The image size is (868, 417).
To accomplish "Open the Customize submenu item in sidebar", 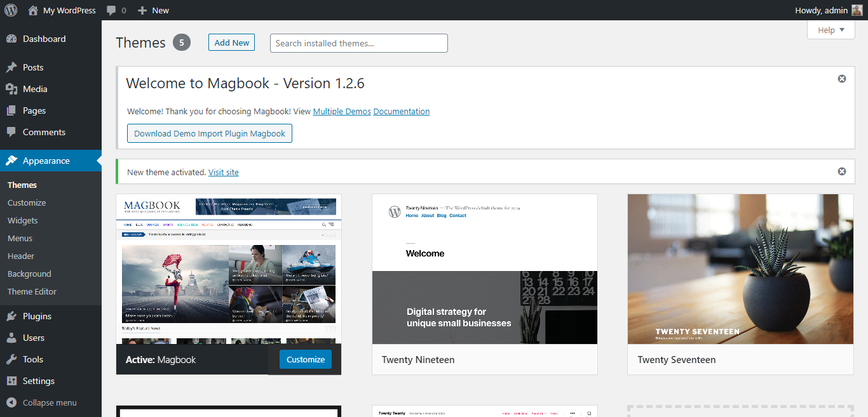I will pos(27,202).
